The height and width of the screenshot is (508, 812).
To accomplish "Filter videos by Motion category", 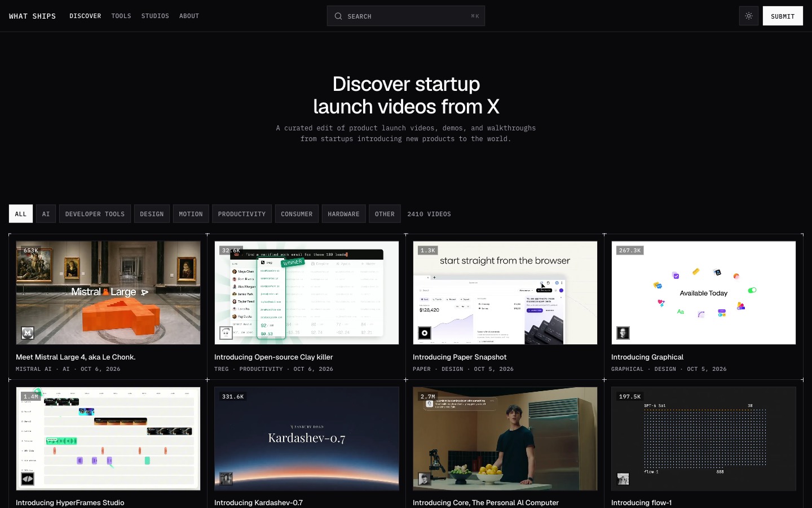I will coord(191,214).
